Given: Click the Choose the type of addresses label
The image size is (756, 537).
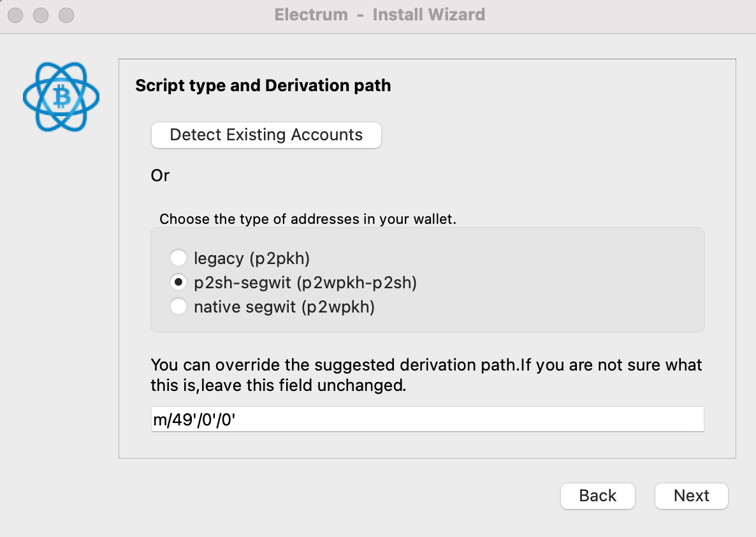Looking at the screenshot, I should point(308,219).
